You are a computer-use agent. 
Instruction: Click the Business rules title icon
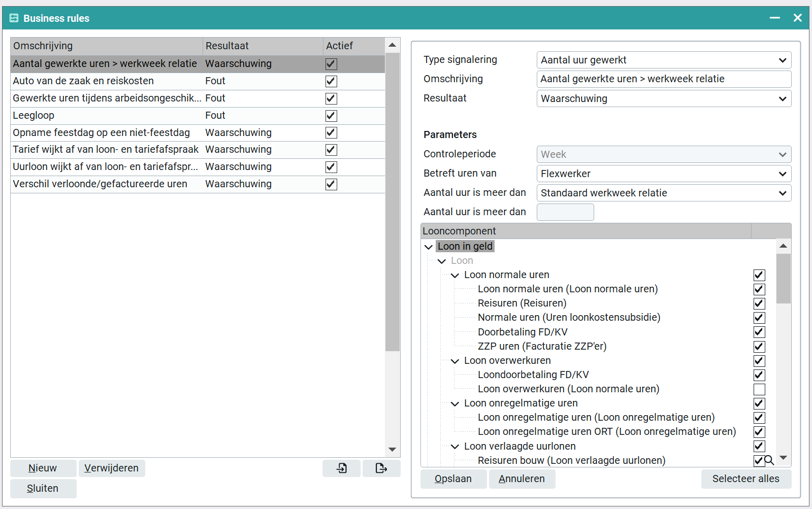point(14,18)
